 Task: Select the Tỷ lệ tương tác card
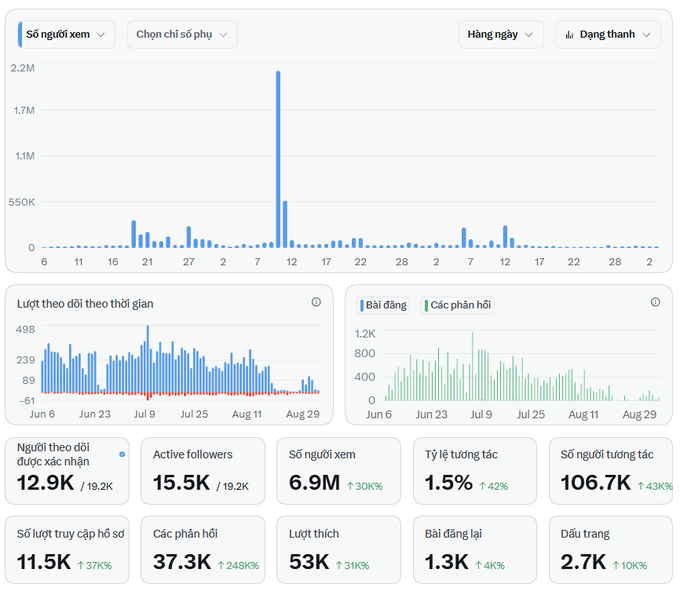(475, 470)
